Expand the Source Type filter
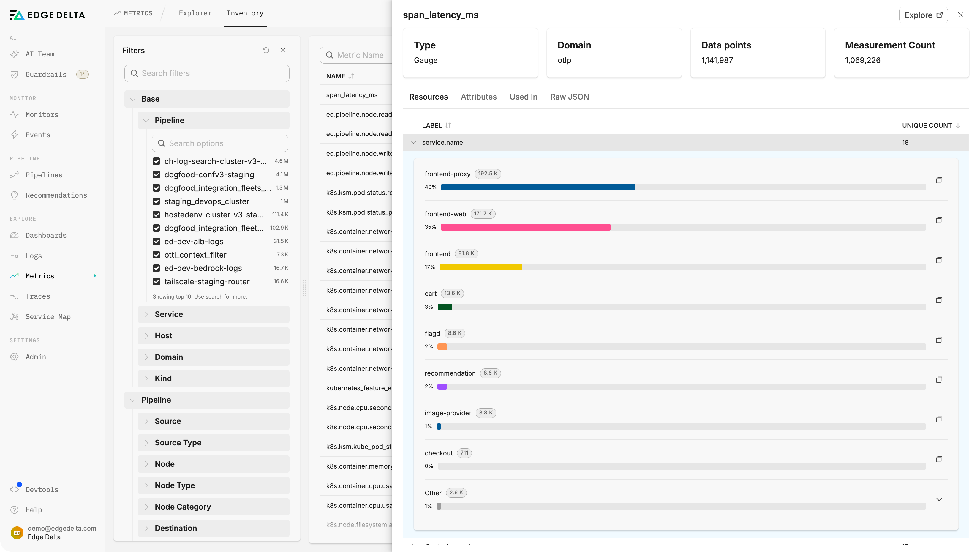This screenshot has width=980, height=552. [x=214, y=443]
